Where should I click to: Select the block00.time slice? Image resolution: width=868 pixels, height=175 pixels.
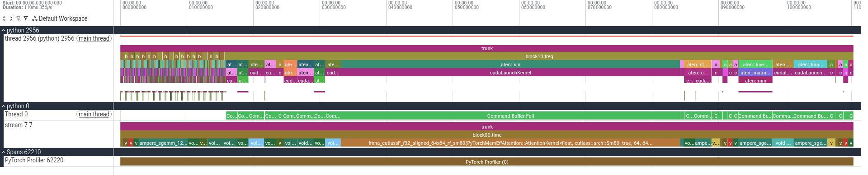[487, 135]
